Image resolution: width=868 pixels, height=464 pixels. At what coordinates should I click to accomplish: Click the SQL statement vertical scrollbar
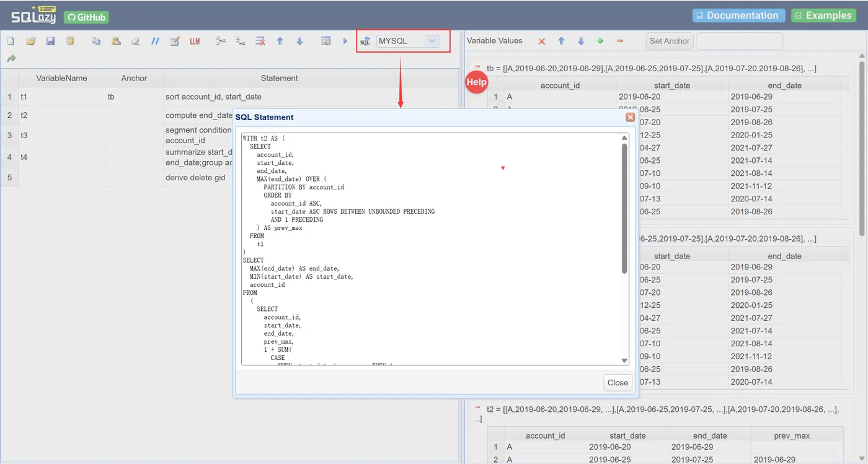(624, 208)
